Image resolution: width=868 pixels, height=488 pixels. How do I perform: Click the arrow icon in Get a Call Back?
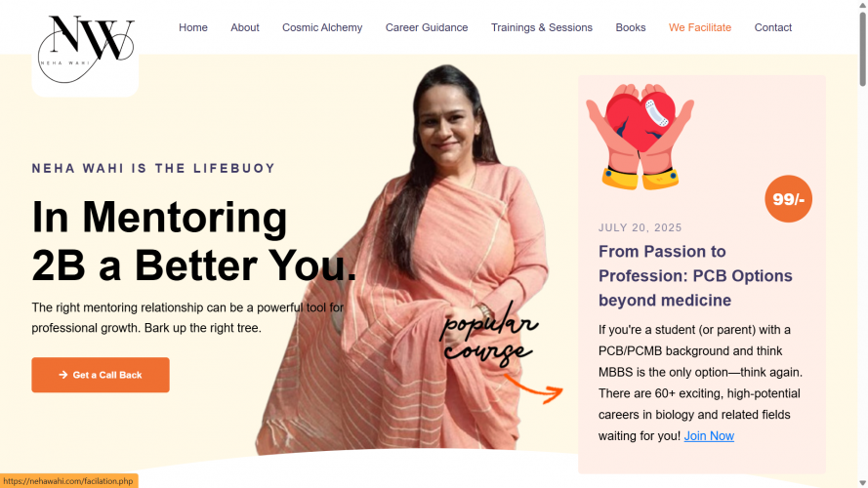[63, 375]
